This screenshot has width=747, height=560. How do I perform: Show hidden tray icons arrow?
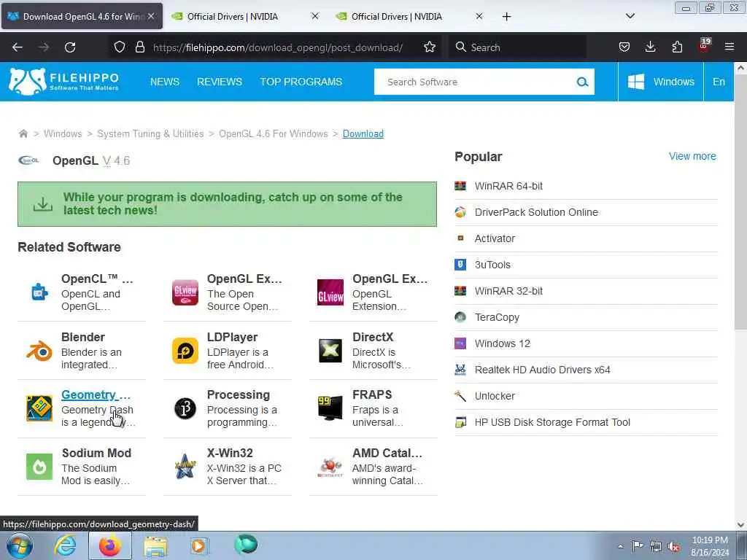pos(620,546)
